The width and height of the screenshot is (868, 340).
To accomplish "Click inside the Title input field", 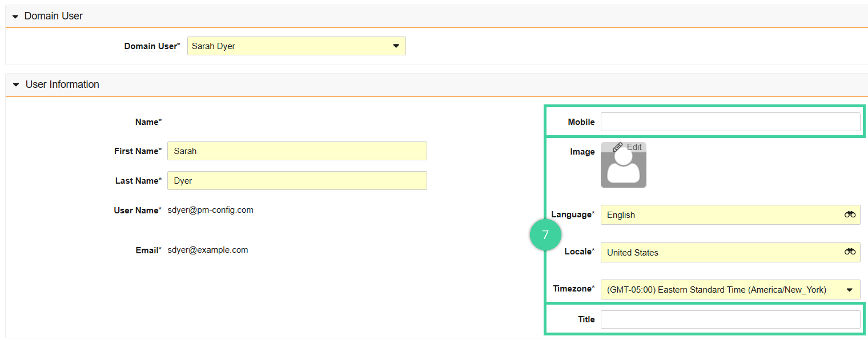I will (730, 319).
